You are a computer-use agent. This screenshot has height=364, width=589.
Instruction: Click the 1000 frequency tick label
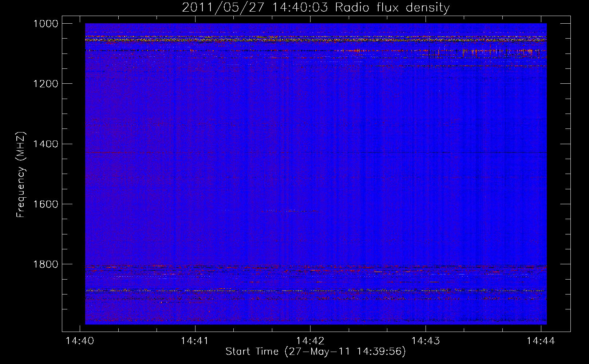pyautogui.click(x=46, y=24)
